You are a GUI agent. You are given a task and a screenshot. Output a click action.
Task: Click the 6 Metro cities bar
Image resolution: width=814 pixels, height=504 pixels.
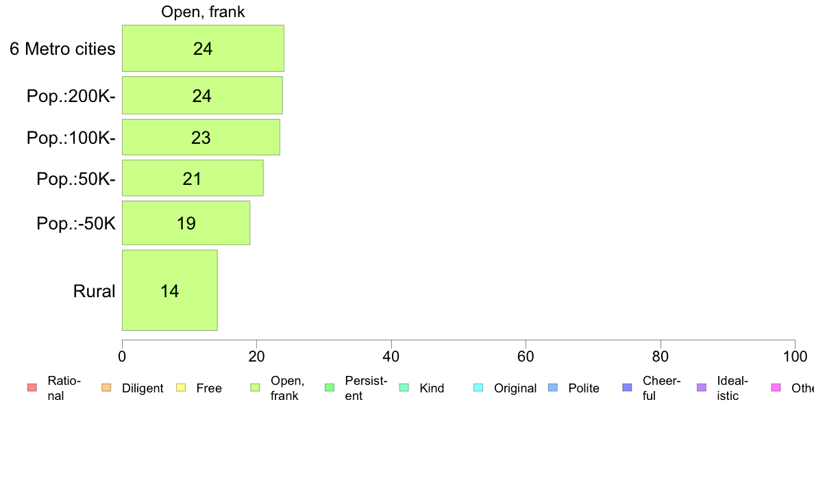[x=203, y=48]
